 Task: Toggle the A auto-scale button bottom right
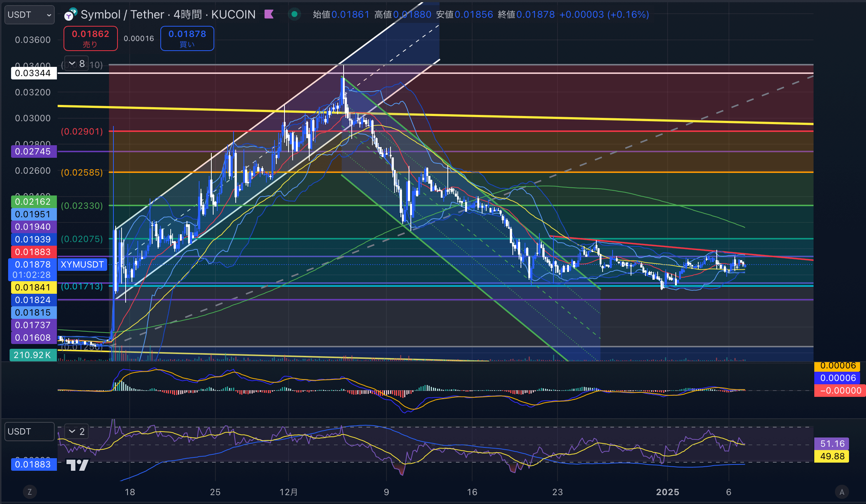pyautogui.click(x=842, y=492)
